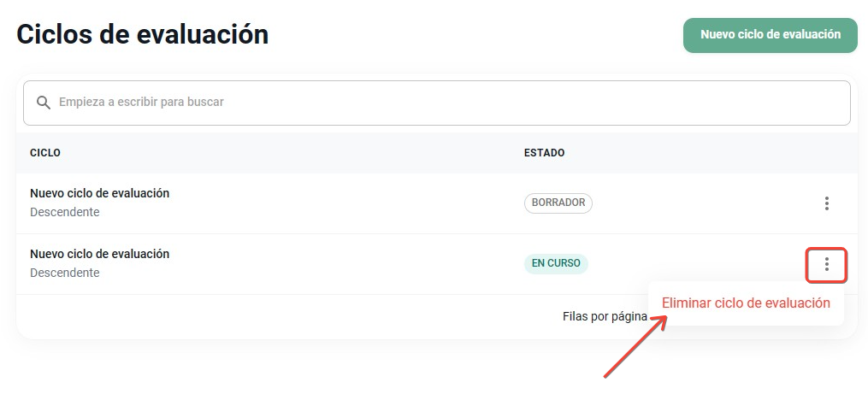This screenshot has height=394, width=868.
Task: Select Eliminar ciclo de evaluación from popup menu
Action: [x=746, y=303]
